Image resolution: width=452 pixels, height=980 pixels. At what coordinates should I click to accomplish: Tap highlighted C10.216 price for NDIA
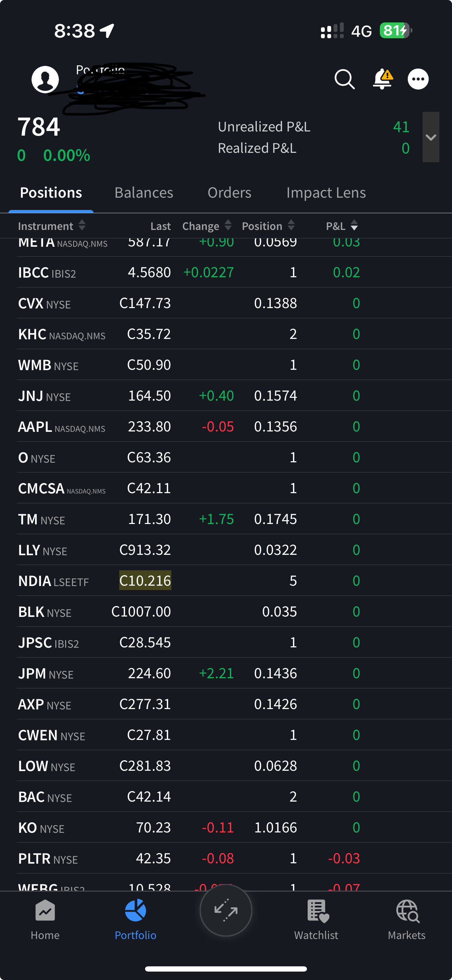pos(145,580)
